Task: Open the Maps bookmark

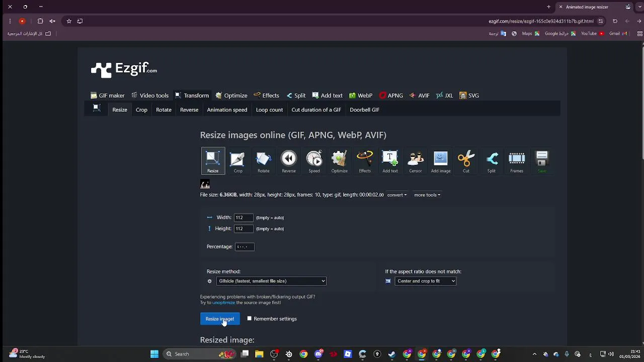Action: tap(531, 34)
